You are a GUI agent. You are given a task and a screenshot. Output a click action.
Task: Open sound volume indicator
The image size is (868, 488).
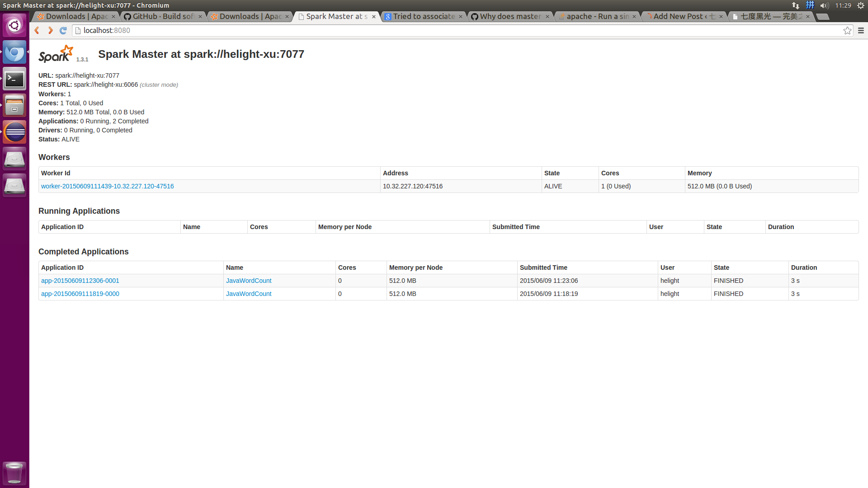[x=825, y=5]
